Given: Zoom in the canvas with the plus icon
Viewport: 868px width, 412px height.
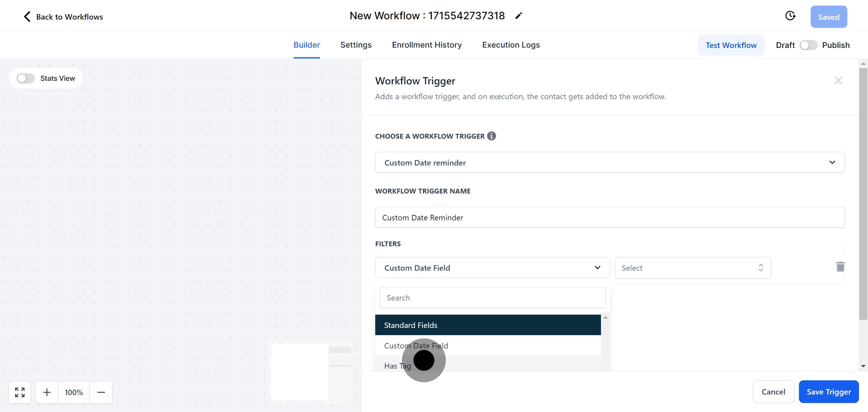Looking at the screenshot, I should coord(47,392).
